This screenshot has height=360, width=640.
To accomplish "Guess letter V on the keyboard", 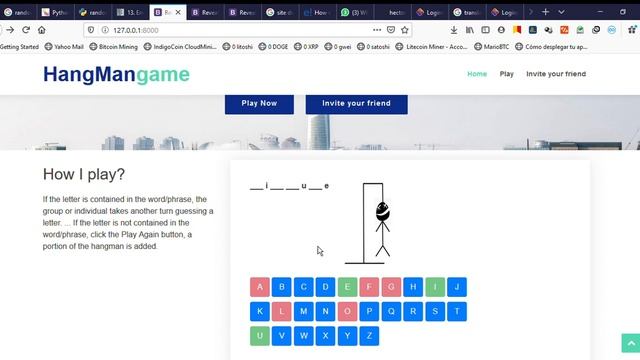I will pyautogui.click(x=282, y=336).
